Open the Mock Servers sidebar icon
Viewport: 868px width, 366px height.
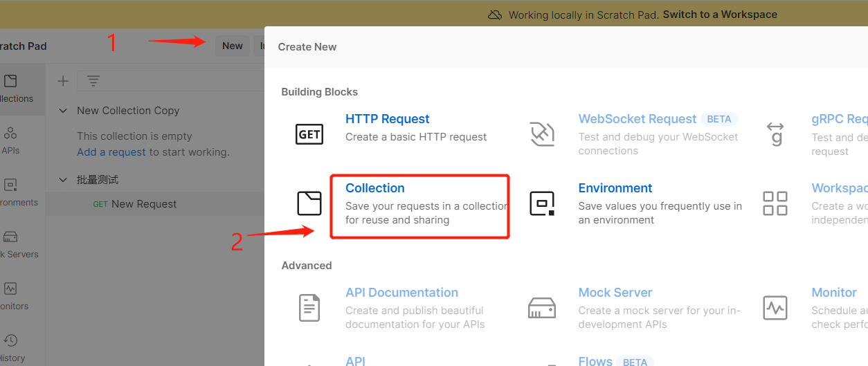[x=10, y=237]
